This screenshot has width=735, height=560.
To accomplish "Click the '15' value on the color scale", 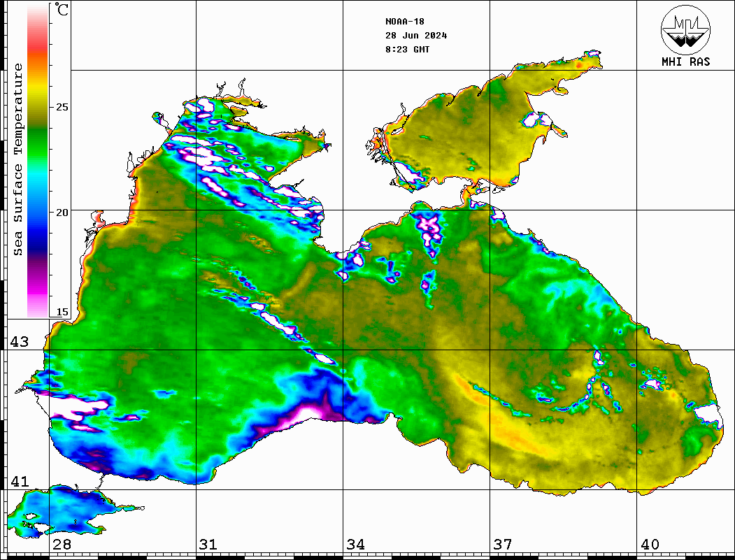I will 62,312.
